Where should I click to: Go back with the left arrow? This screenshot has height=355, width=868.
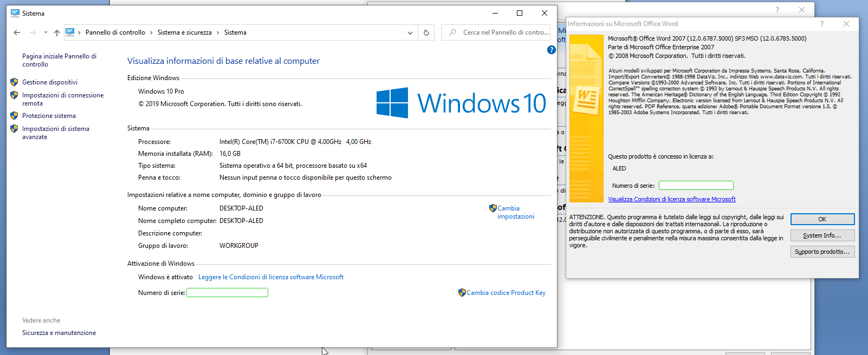[x=17, y=32]
